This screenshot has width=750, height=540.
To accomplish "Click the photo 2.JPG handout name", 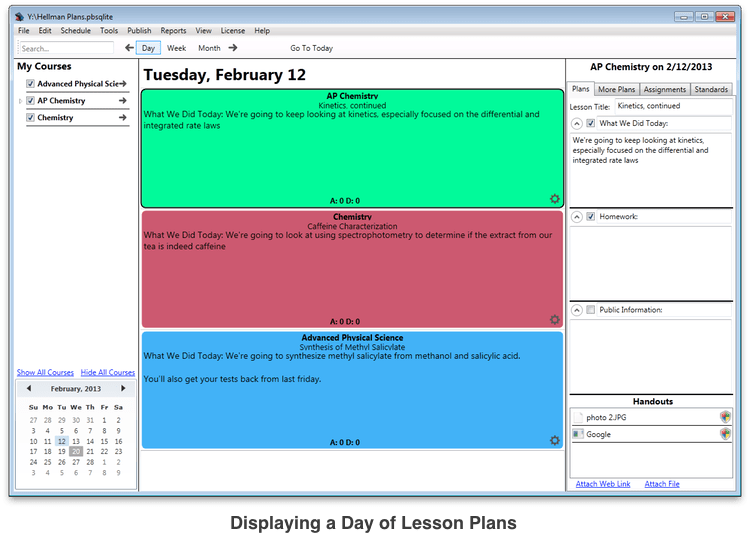I will point(606,417).
